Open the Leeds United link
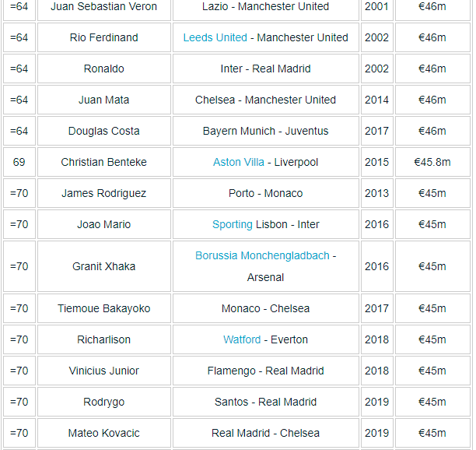This screenshot has height=450, width=476. tap(215, 37)
